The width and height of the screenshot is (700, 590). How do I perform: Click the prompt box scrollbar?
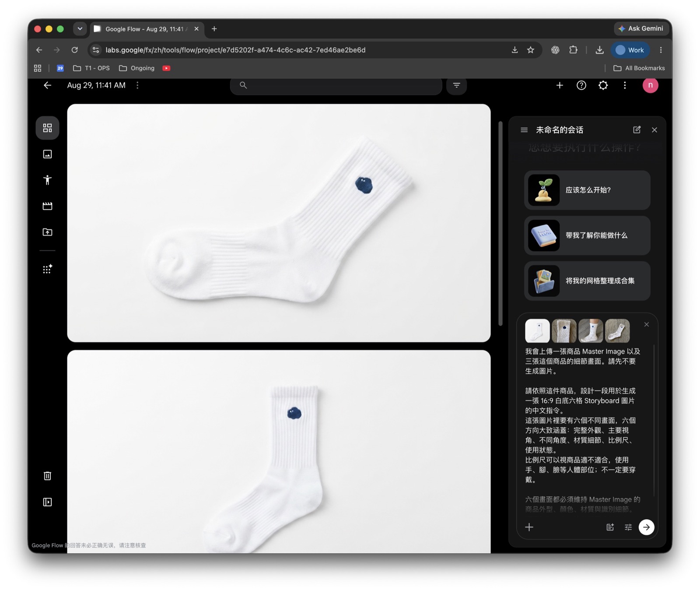click(x=654, y=420)
